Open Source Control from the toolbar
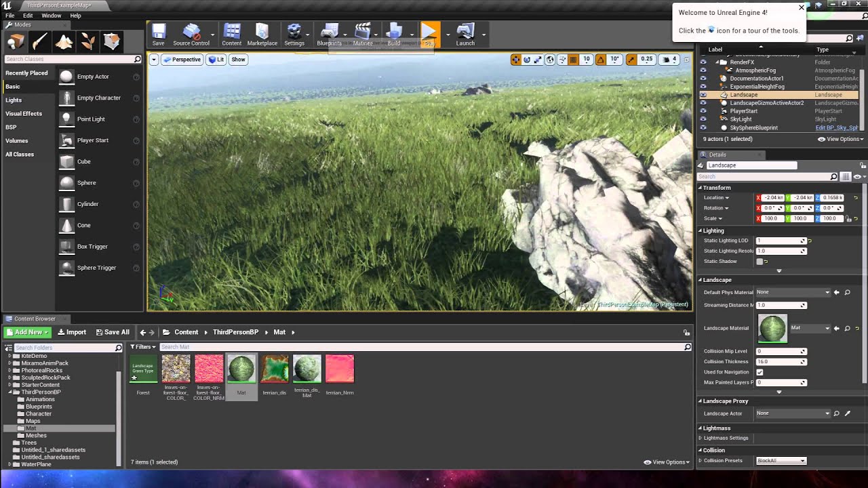This screenshot has height=488, width=868. coord(191,35)
